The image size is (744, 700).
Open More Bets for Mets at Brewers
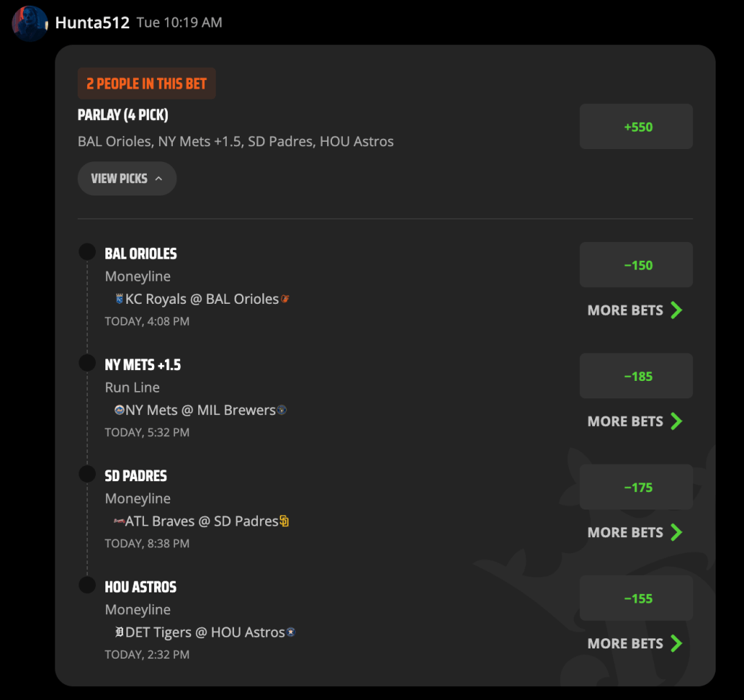click(x=635, y=422)
